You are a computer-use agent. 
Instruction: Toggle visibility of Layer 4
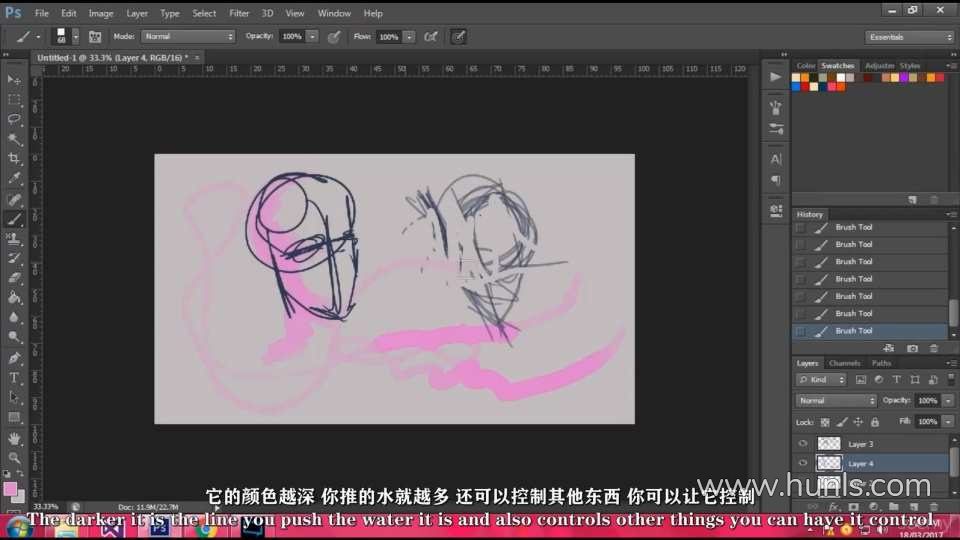(x=802, y=463)
